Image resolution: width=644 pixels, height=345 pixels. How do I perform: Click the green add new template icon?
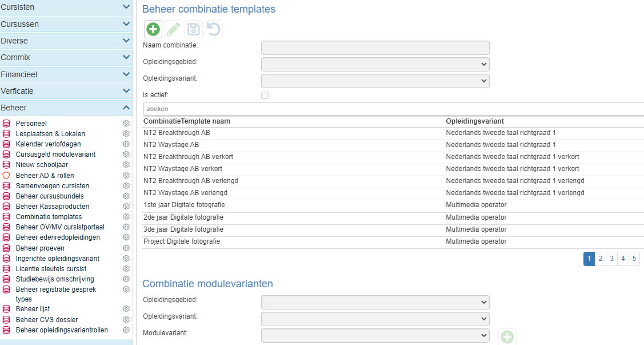pyautogui.click(x=153, y=29)
